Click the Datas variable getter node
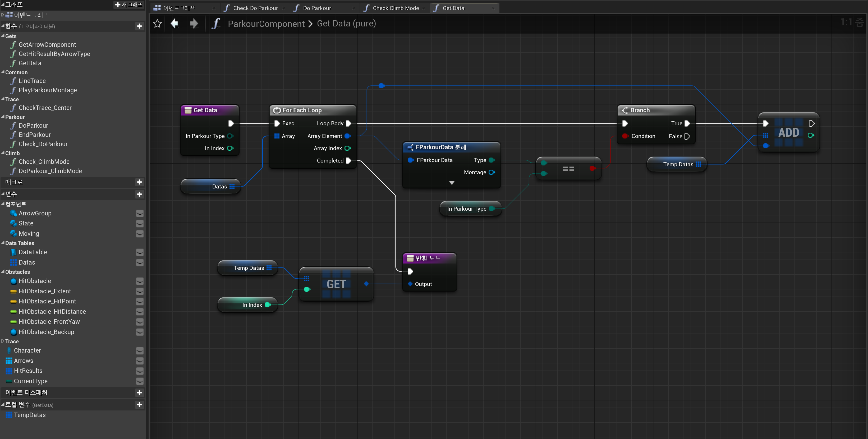The width and height of the screenshot is (868, 439). click(211, 186)
